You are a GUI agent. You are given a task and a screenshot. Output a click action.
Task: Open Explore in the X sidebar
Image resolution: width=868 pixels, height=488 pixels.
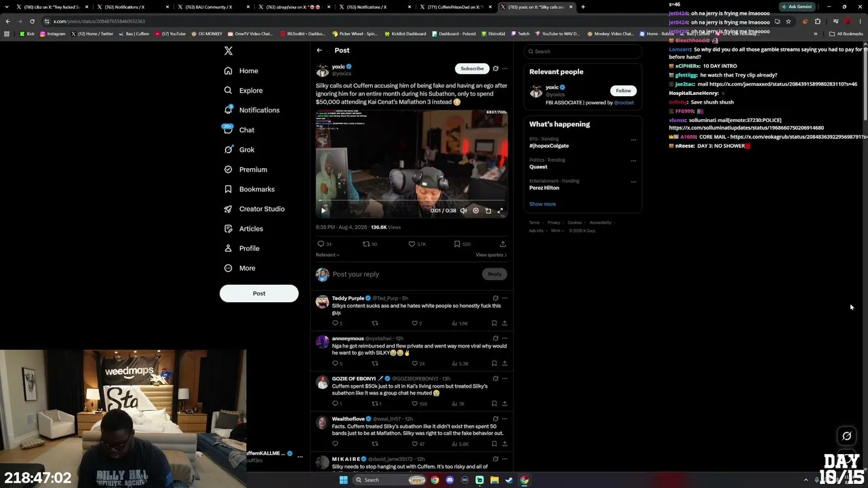coord(243,90)
